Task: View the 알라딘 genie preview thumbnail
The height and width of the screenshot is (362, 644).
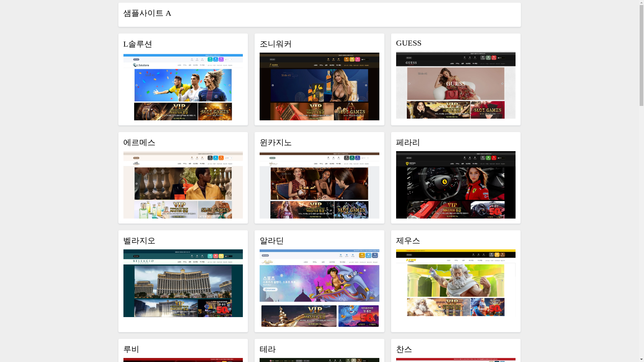Action: click(319, 288)
